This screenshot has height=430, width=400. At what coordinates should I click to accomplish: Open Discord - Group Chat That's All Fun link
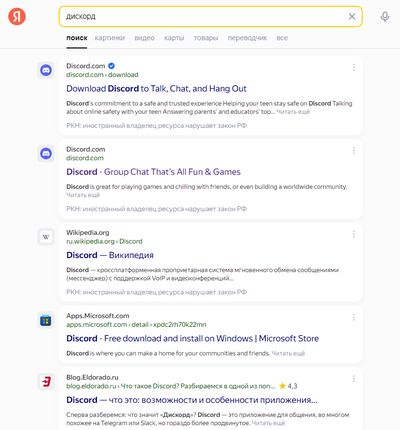pyautogui.click(x=153, y=172)
